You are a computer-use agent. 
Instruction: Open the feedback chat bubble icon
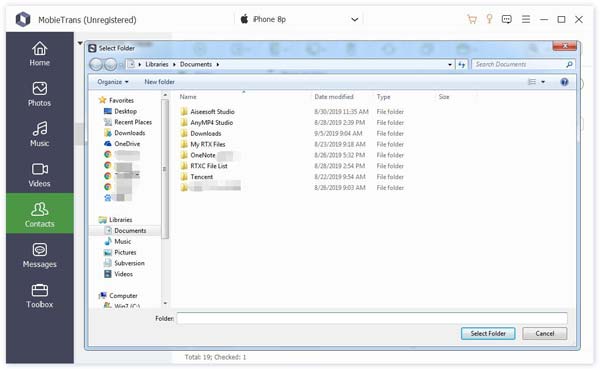tap(507, 19)
